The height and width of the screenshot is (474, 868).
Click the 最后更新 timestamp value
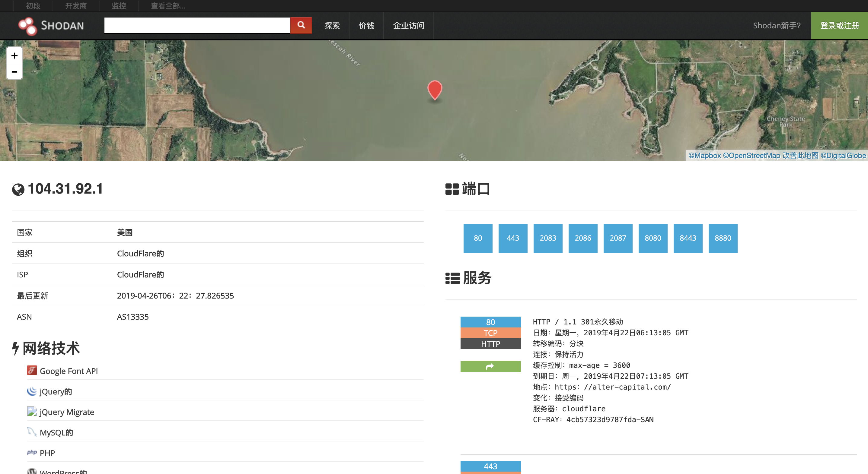(x=175, y=295)
